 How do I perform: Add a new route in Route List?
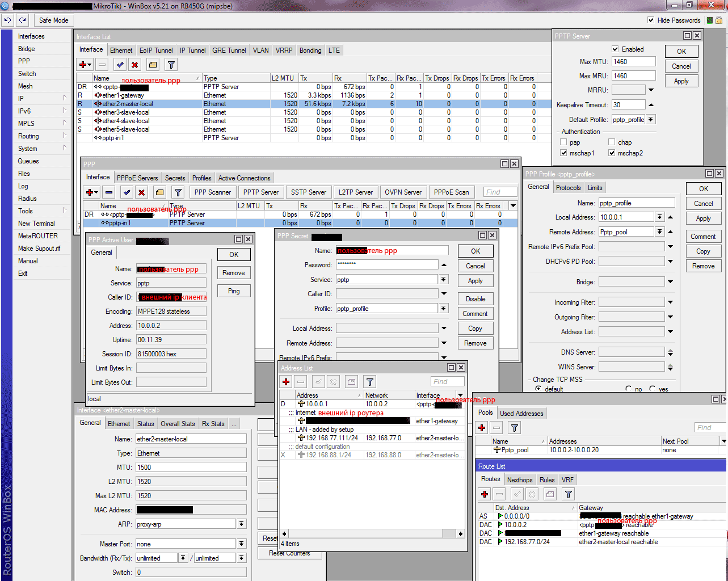pyautogui.click(x=485, y=494)
